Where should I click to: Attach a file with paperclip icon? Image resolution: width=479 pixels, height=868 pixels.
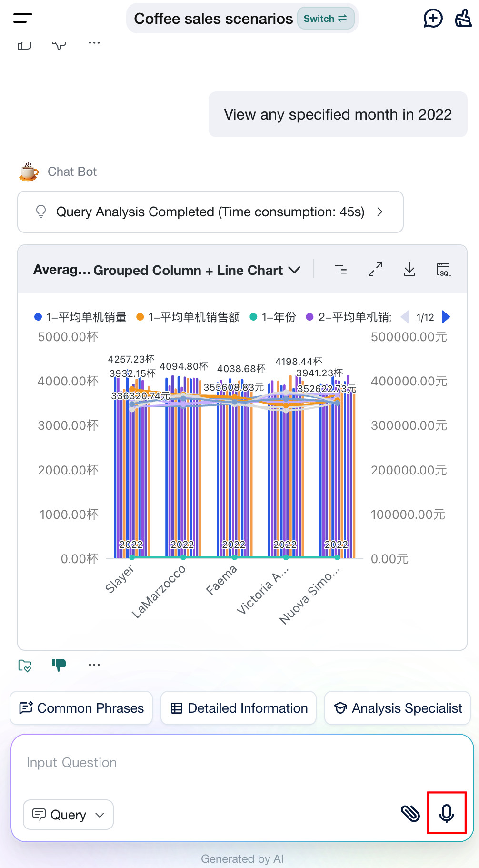[410, 814]
